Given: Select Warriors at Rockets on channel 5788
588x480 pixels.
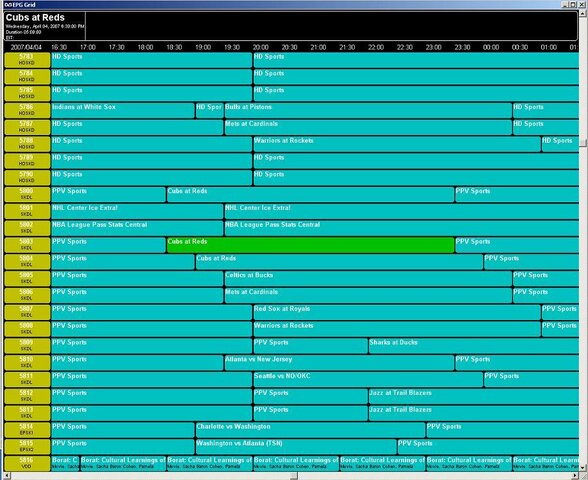Looking at the screenshot, I should coord(397,144).
